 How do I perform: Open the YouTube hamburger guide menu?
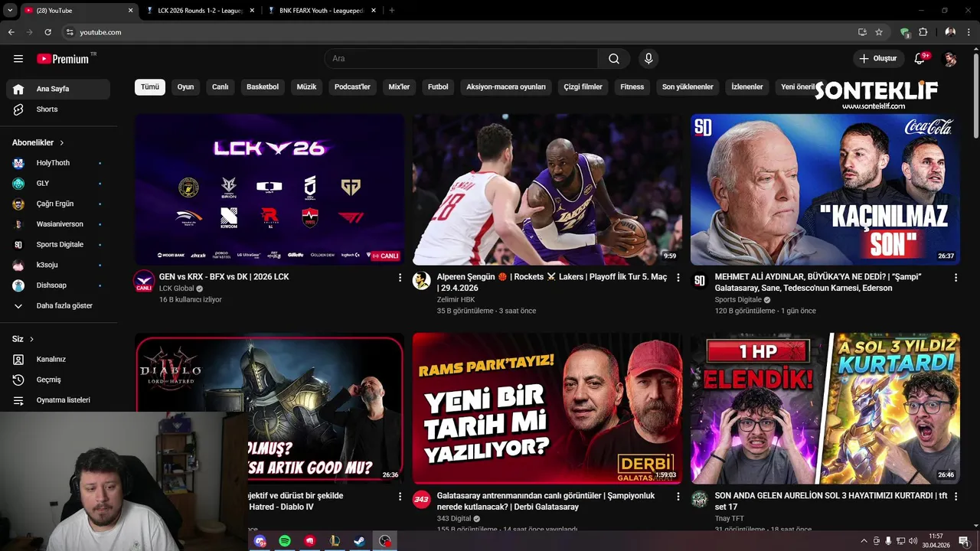[18, 59]
